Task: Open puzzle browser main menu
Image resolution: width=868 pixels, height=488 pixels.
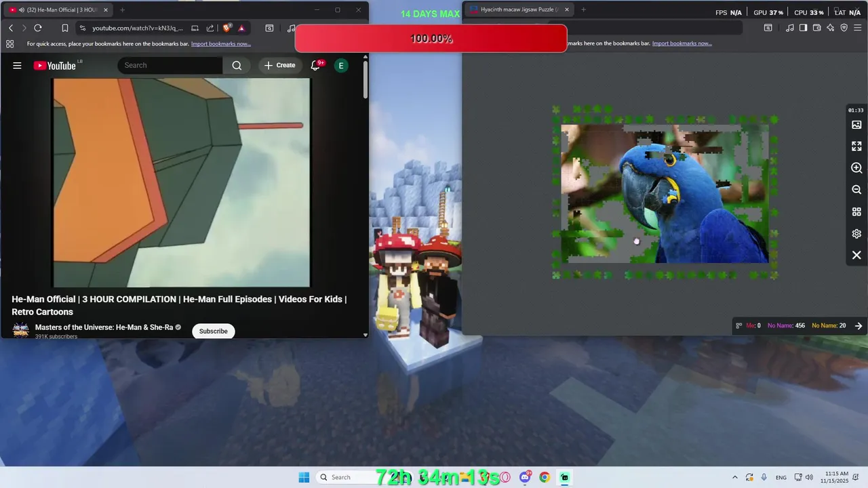Action: [859, 28]
